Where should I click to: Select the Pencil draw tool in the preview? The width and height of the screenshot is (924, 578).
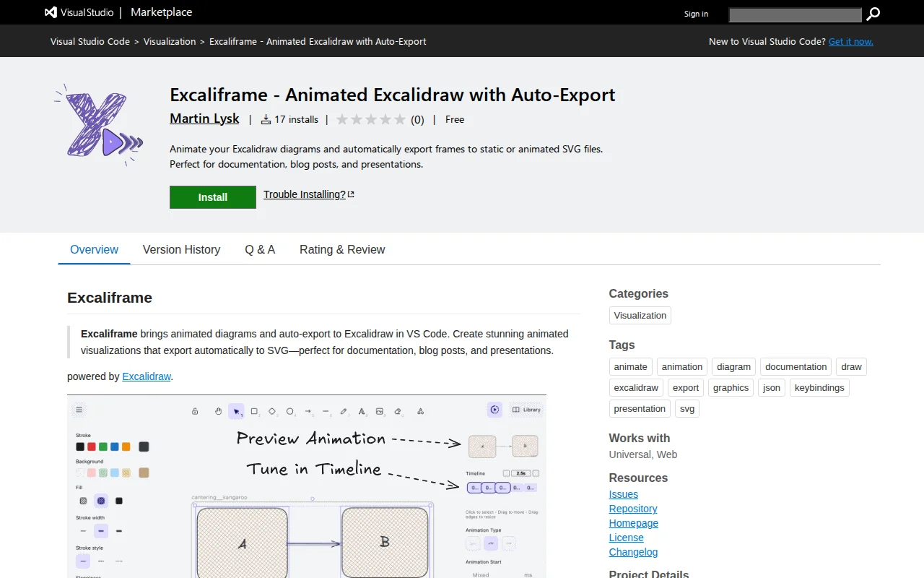pos(344,411)
